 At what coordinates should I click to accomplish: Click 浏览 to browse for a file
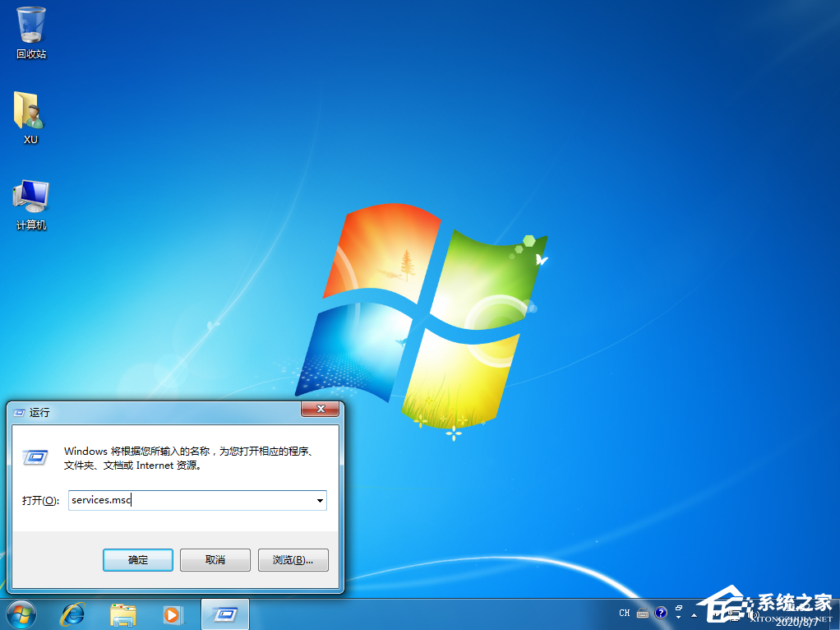(293, 559)
